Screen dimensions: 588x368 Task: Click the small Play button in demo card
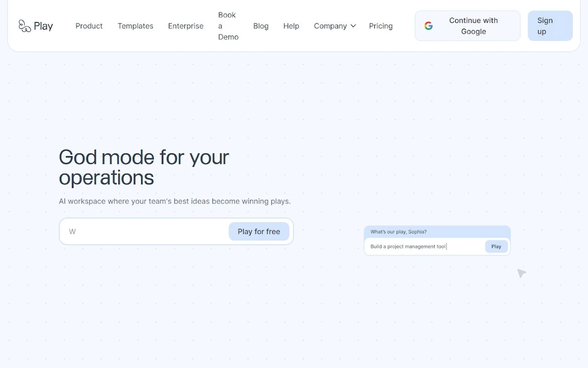click(496, 246)
